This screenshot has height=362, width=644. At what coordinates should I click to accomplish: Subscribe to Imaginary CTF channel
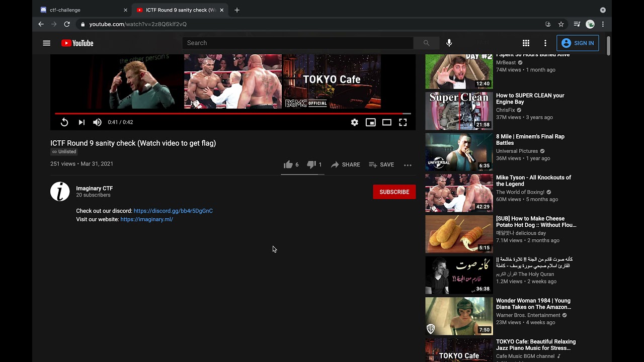point(394,192)
